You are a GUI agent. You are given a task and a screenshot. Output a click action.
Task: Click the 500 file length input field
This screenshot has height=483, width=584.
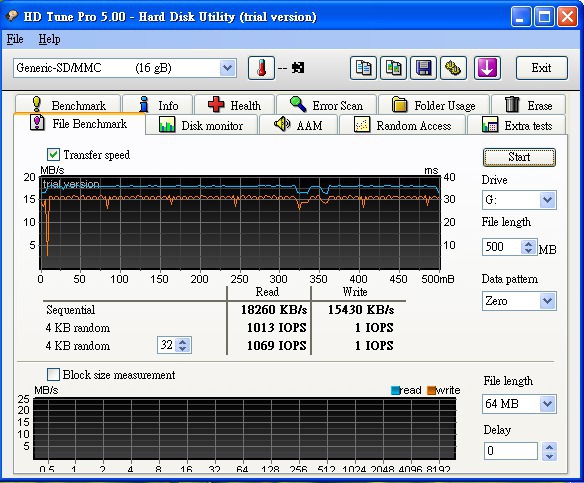[x=502, y=247]
